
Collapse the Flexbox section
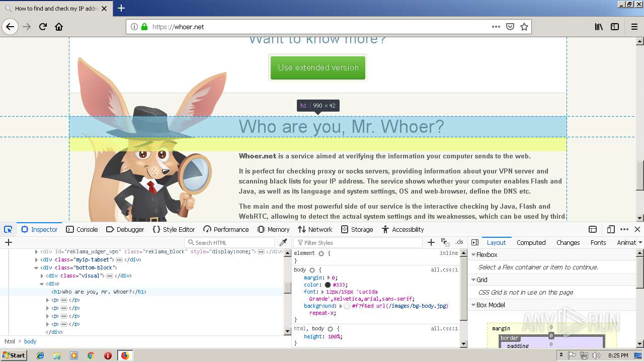click(x=473, y=255)
